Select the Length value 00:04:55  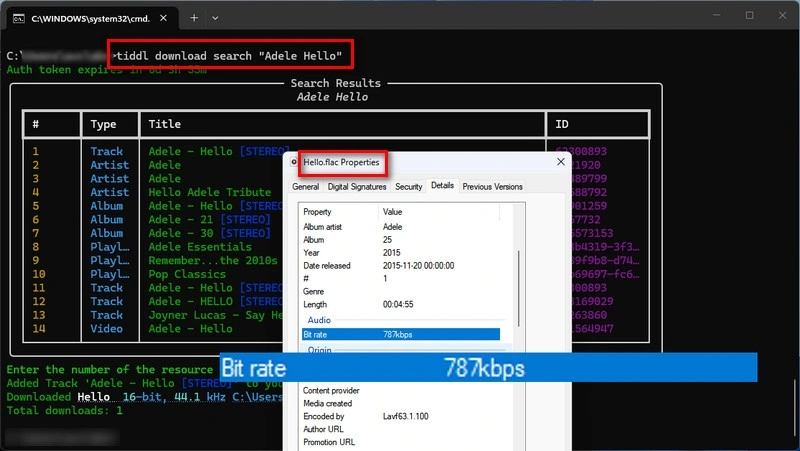398,305
